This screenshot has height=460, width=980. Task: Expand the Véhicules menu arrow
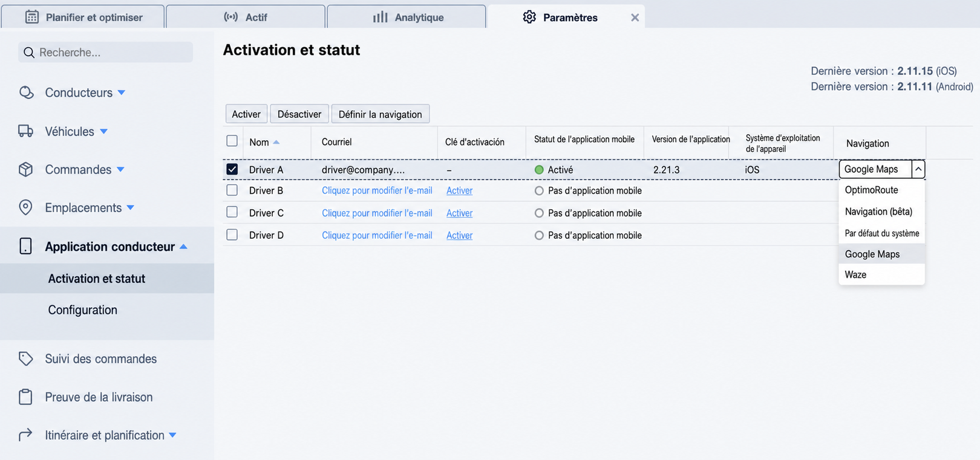103,131
